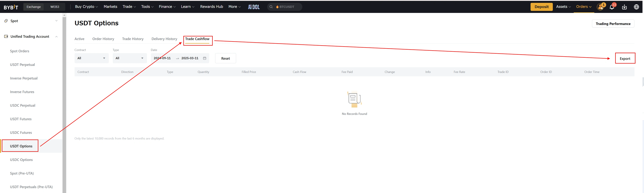The width and height of the screenshot is (644, 193).
Task: Open the Buy Crypto menu
Action: click(86, 7)
